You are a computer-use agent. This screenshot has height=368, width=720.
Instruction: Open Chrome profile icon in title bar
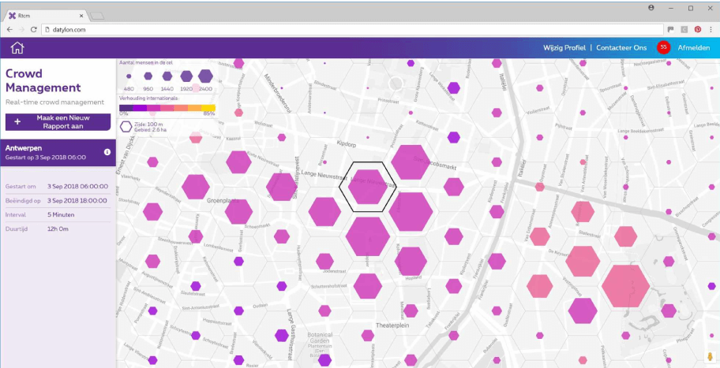tap(651, 8)
